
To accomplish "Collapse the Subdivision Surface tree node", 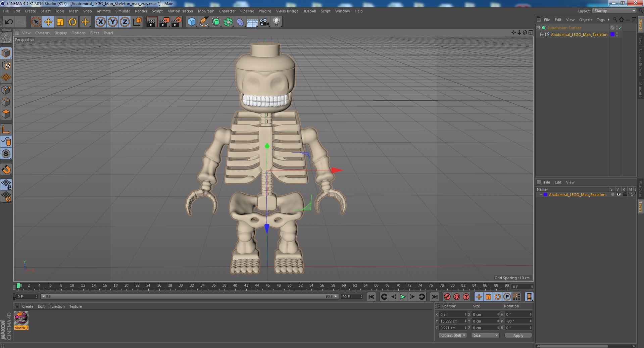I will [538, 28].
